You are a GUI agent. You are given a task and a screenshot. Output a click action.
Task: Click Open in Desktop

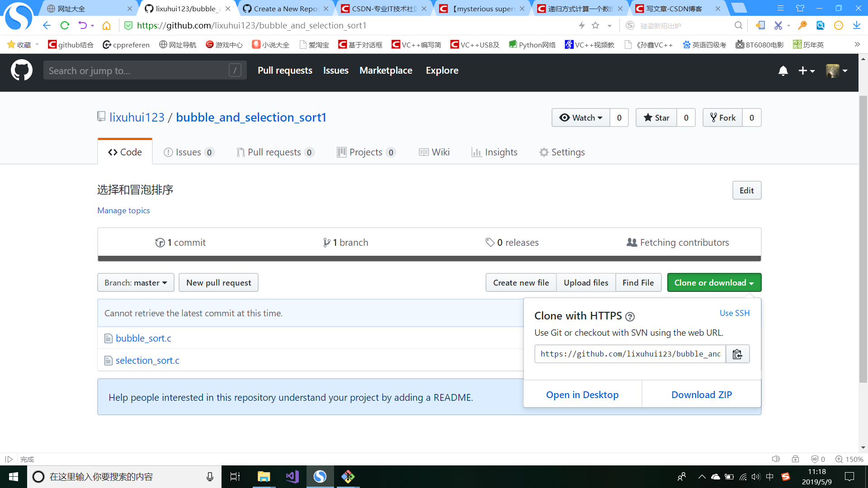[582, 394]
